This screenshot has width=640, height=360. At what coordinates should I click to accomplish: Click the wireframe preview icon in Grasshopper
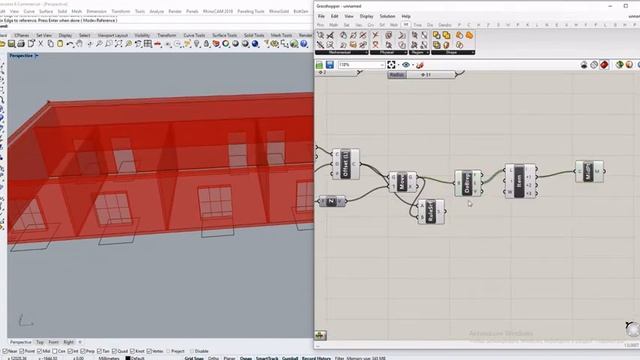tap(594, 65)
